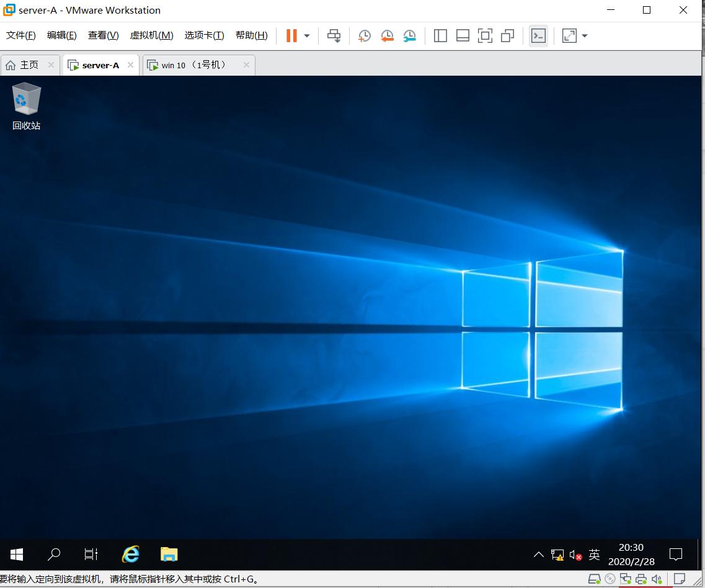The height and width of the screenshot is (588, 705).
Task: Take a snapshot of the virtual machine
Action: click(x=365, y=35)
